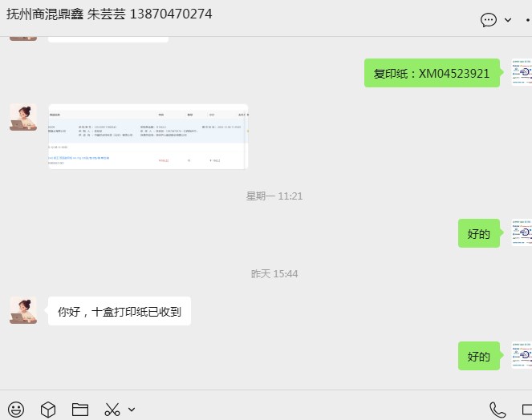532x420 pixels.
Task: Start a voice call with phone icon
Action: point(497,410)
